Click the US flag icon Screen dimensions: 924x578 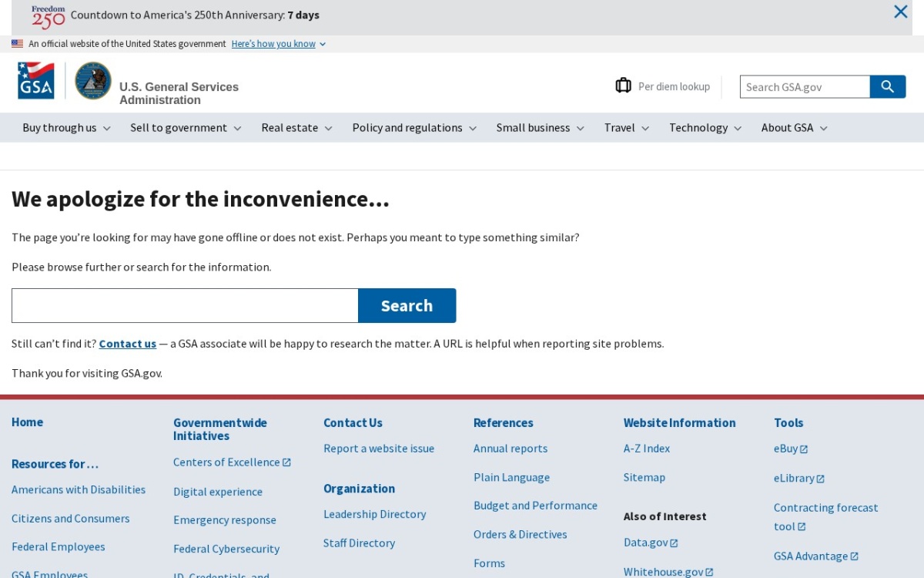click(x=17, y=44)
